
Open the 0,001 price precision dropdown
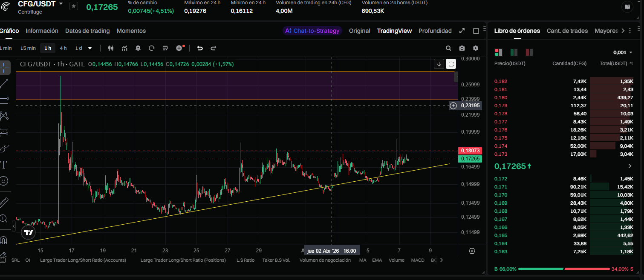623,52
